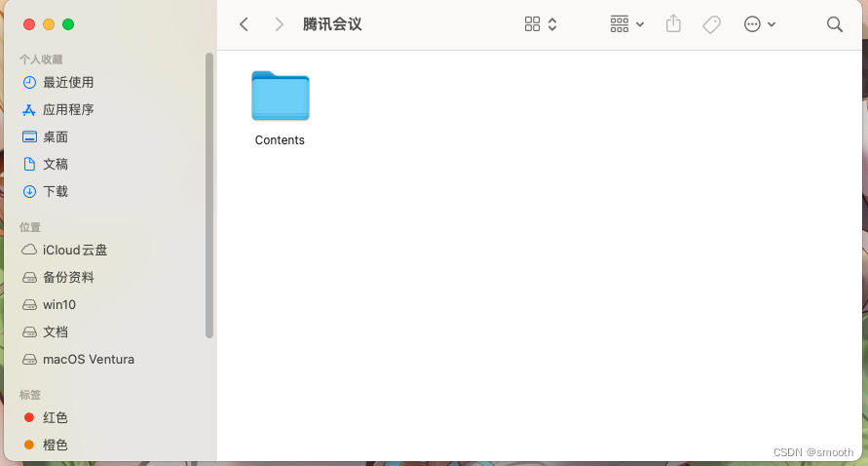The image size is (868, 466).
Task: Click the Tags toolbar icon
Action: point(711,24)
